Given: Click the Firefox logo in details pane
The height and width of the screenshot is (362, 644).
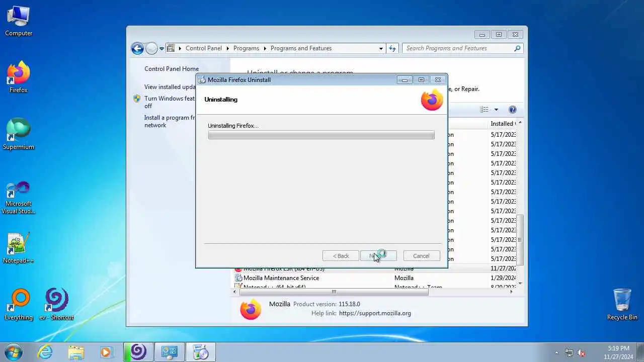Looking at the screenshot, I should (x=251, y=309).
